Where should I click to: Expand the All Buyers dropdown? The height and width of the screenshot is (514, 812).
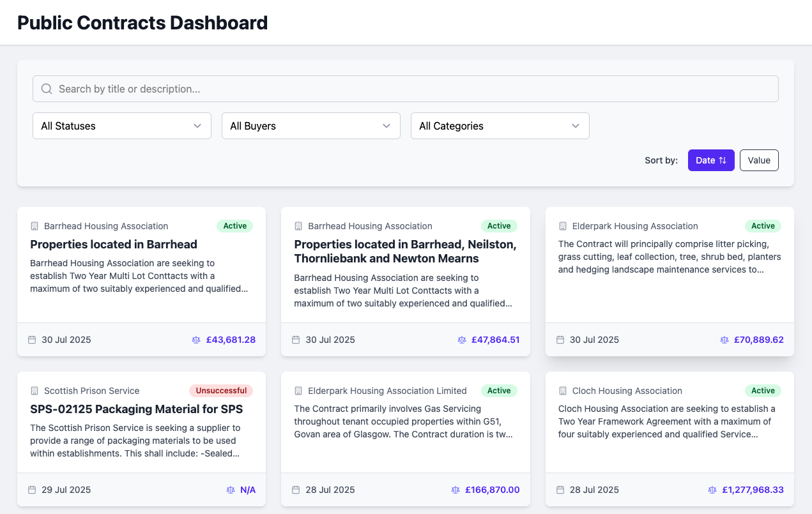coord(311,126)
